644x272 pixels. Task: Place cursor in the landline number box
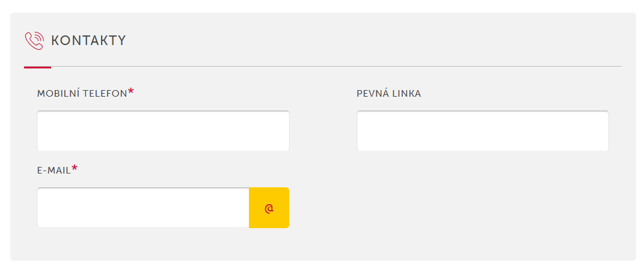click(483, 130)
